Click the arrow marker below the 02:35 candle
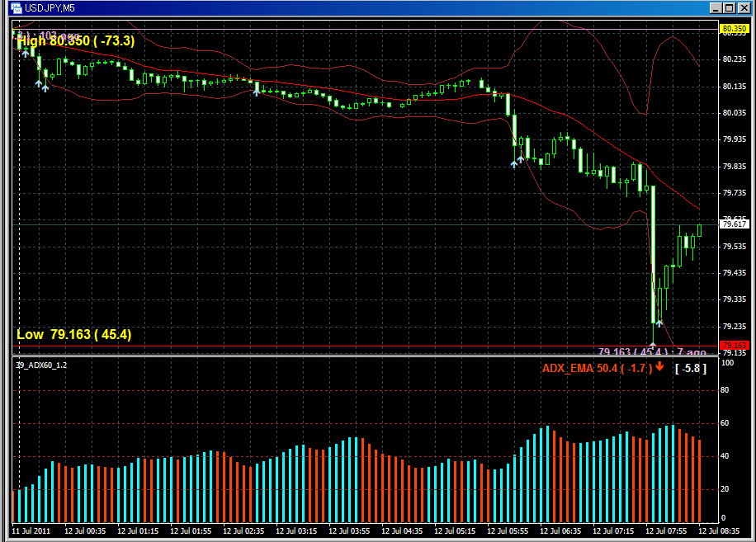Screen dimensions: 756x542 tap(256, 92)
